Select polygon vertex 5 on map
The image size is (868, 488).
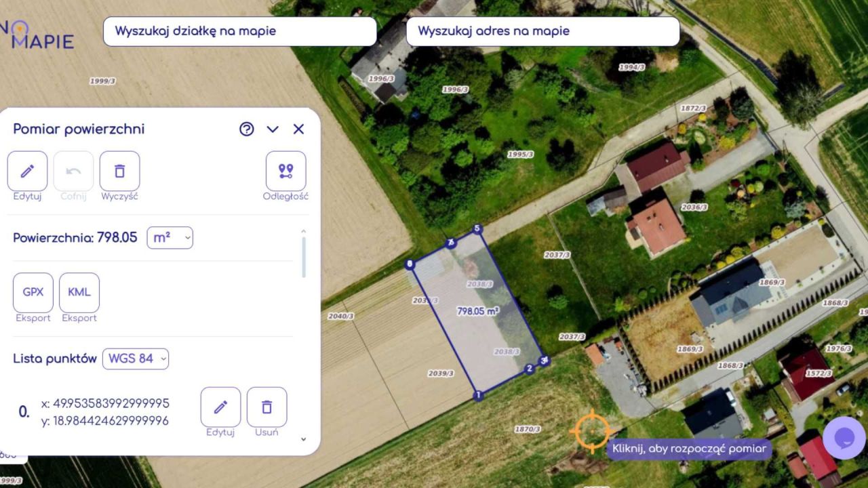pos(477,228)
